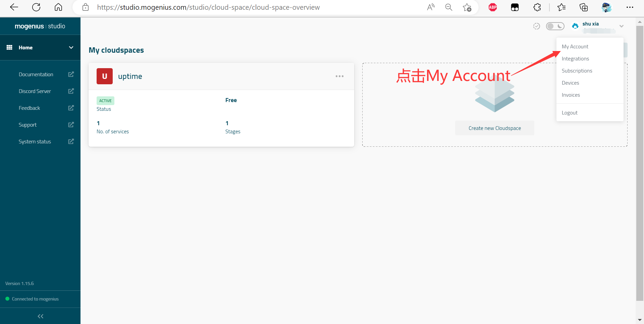The width and height of the screenshot is (644, 324).
Task: Click the page vertical scrollbar
Action: point(640,161)
